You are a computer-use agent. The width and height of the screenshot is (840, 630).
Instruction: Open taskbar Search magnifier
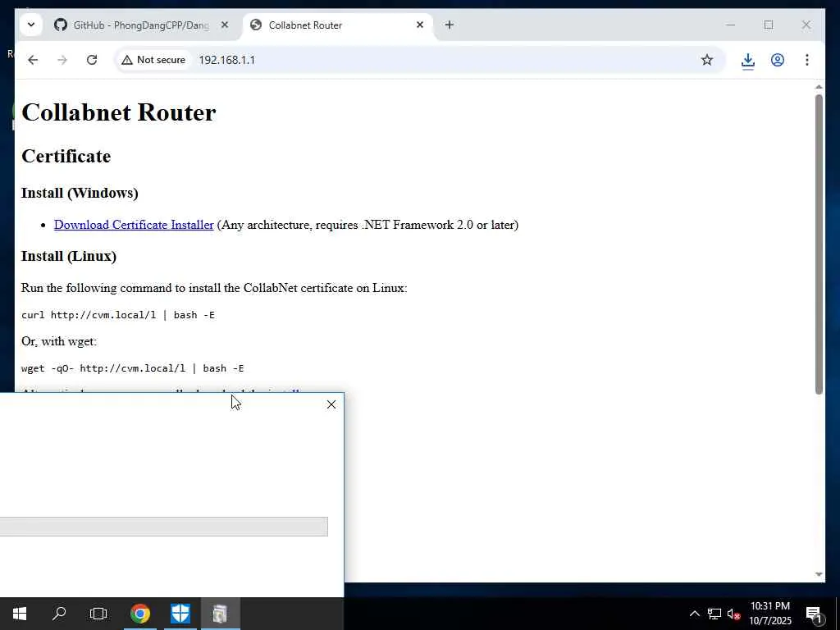pyautogui.click(x=59, y=614)
